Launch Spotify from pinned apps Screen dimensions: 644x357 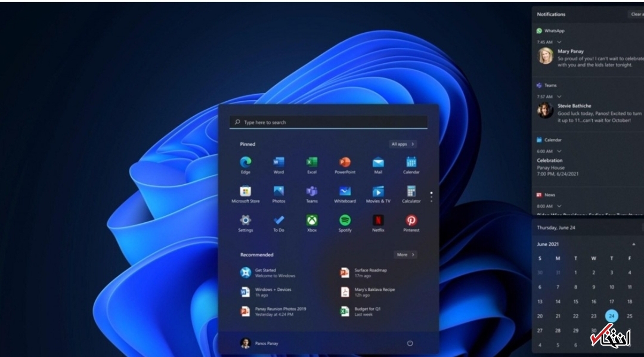tap(345, 221)
